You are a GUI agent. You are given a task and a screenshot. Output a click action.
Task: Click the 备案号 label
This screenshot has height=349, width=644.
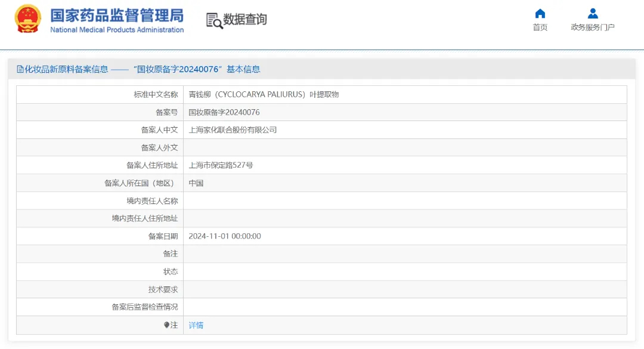pos(167,112)
